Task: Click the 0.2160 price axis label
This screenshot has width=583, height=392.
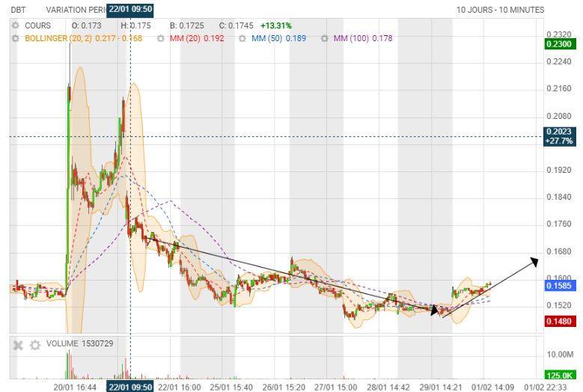Action: coord(559,89)
